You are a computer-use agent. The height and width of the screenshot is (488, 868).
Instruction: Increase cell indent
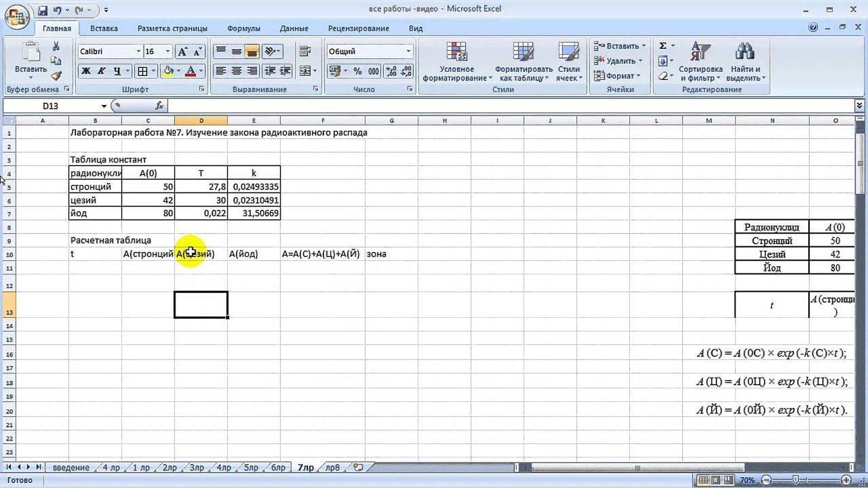click(285, 70)
